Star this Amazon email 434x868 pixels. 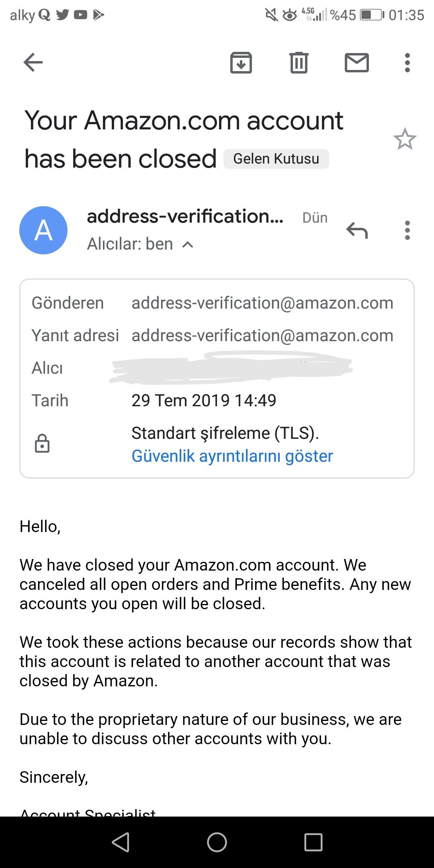coord(405,139)
